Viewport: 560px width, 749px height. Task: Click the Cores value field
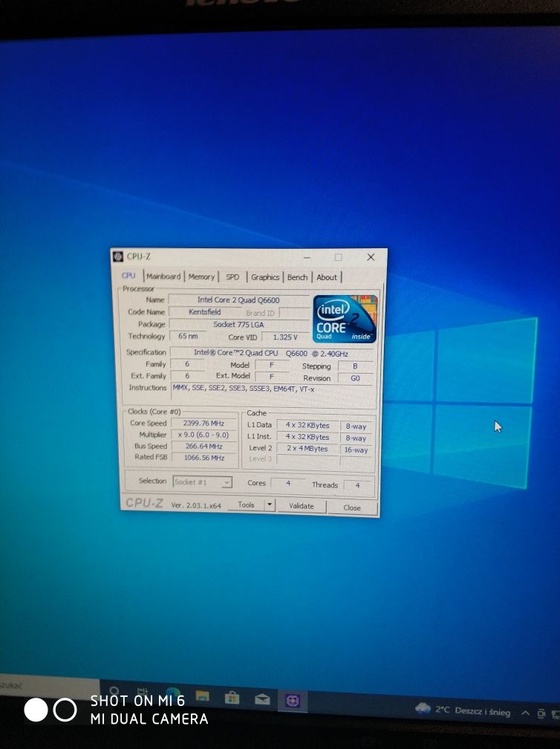point(288,484)
